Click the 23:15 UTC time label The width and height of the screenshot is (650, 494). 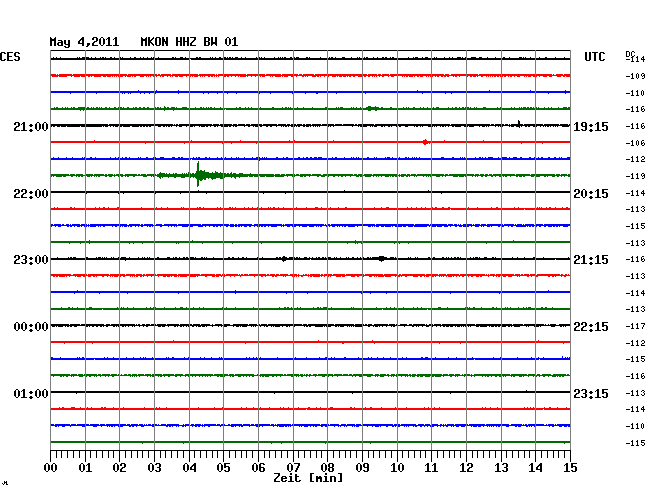[591, 393]
